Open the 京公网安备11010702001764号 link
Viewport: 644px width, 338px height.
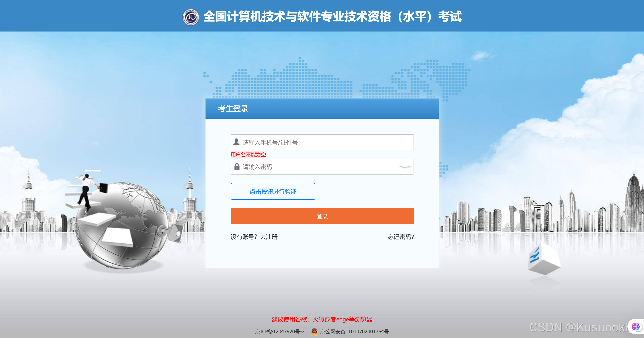coord(354,331)
